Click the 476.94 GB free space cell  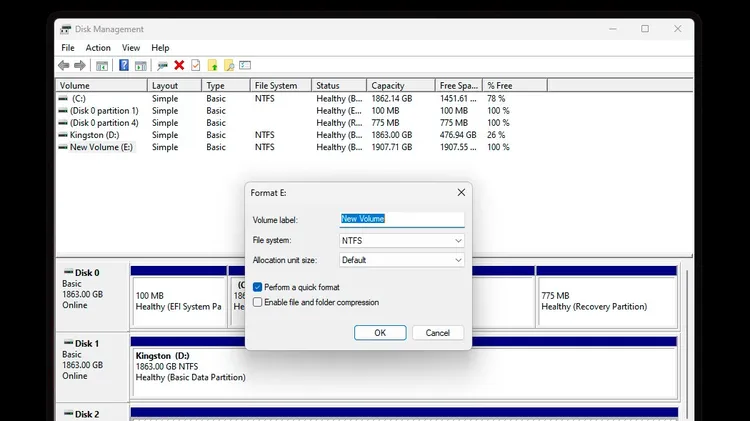pyautogui.click(x=458, y=135)
